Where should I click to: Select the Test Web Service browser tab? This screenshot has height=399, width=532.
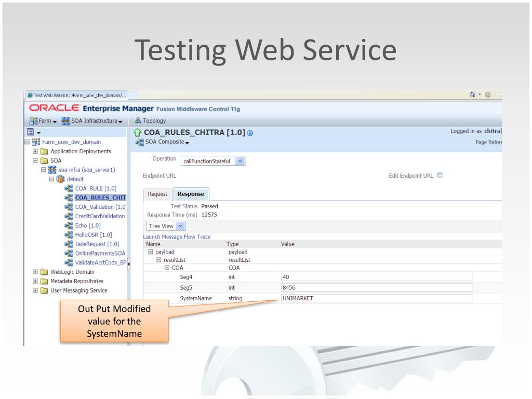point(77,96)
